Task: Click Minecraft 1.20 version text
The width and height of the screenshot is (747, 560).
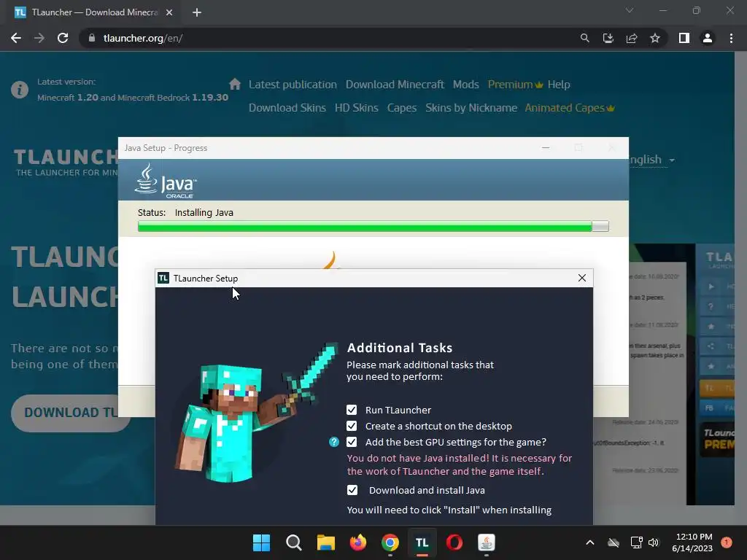Action: tap(68, 97)
